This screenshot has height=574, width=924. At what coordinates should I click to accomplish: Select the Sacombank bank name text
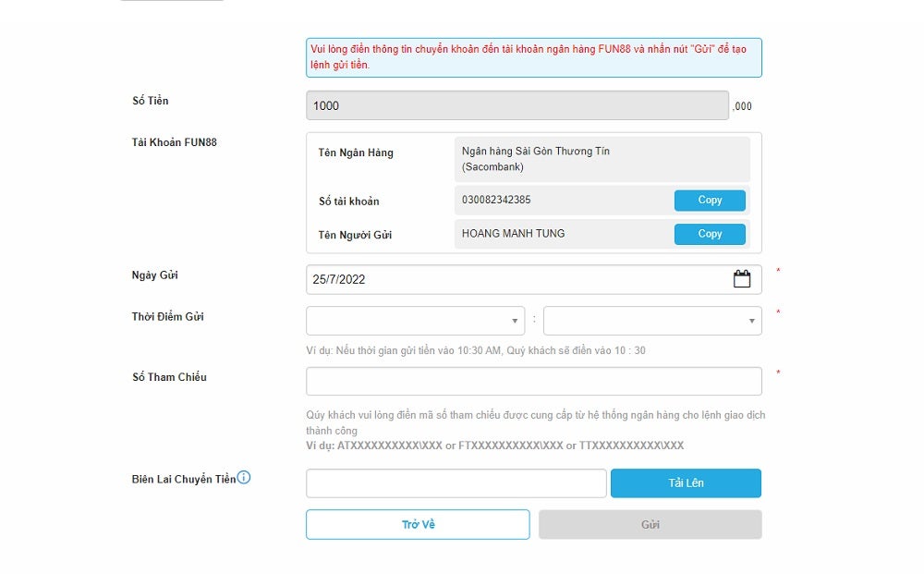pyautogui.click(x=536, y=159)
